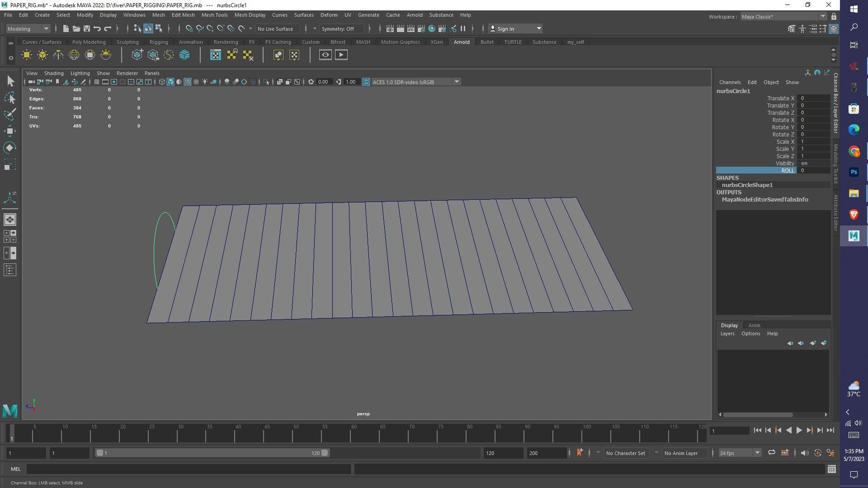Open the Arnold RenderView from the shelf
This screenshot has height=488, width=868.
pyautogui.click(x=215, y=54)
